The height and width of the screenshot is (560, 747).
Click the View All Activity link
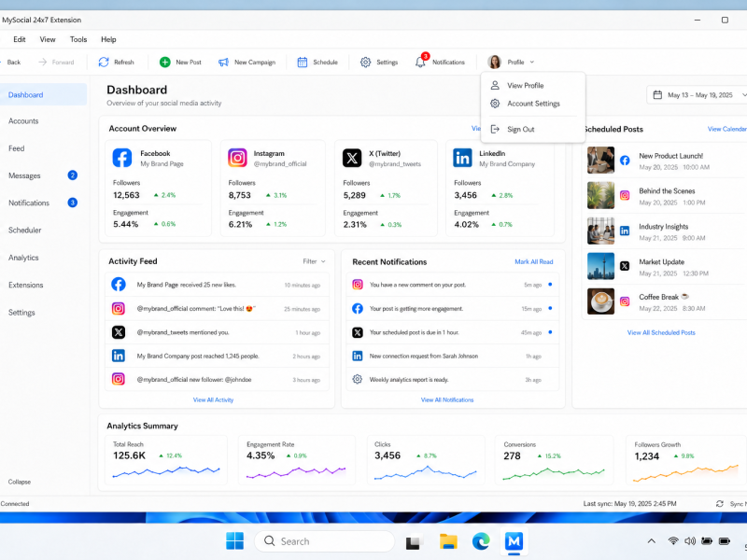tap(213, 399)
